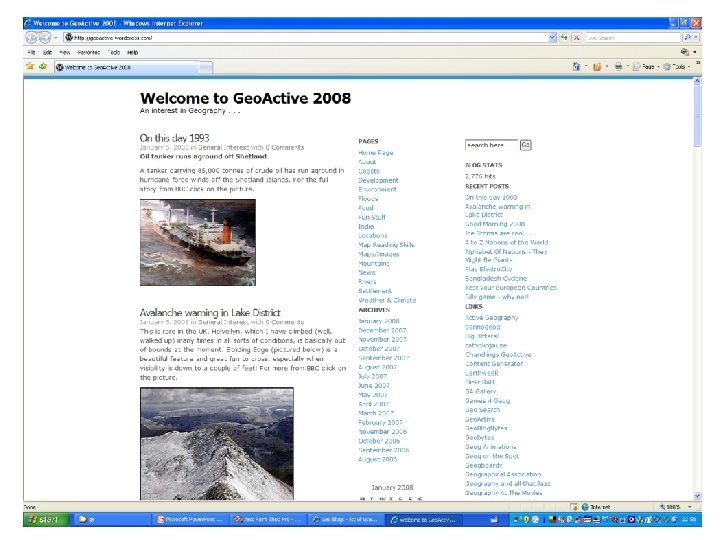Open the November 2007 archive
The height and width of the screenshot is (540, 720).
(382, 339)
